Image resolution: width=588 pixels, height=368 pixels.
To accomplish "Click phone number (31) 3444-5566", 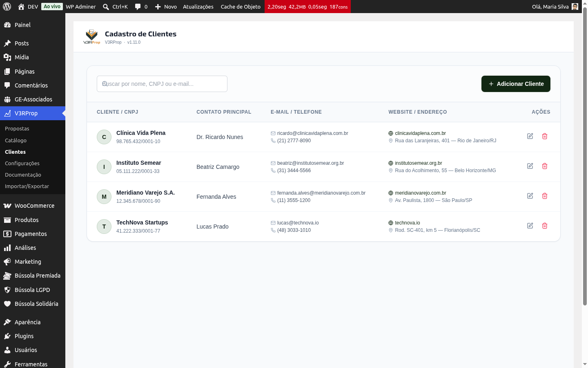I will click(x=294, y=171).
